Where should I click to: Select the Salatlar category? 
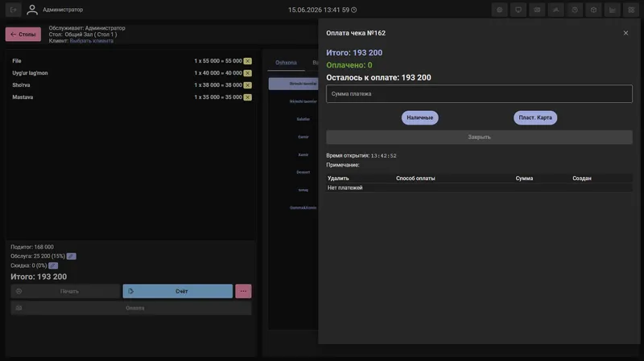(x=303, y=119)
